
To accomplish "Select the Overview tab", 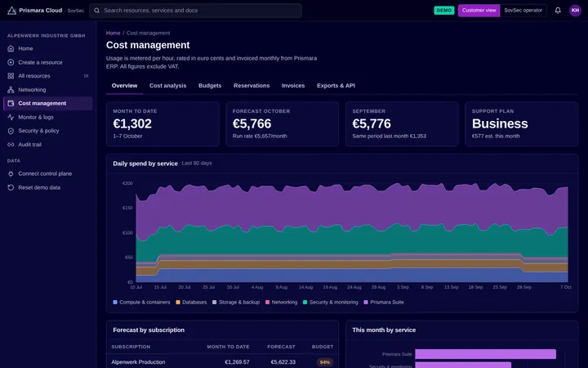I will [124, 86].
